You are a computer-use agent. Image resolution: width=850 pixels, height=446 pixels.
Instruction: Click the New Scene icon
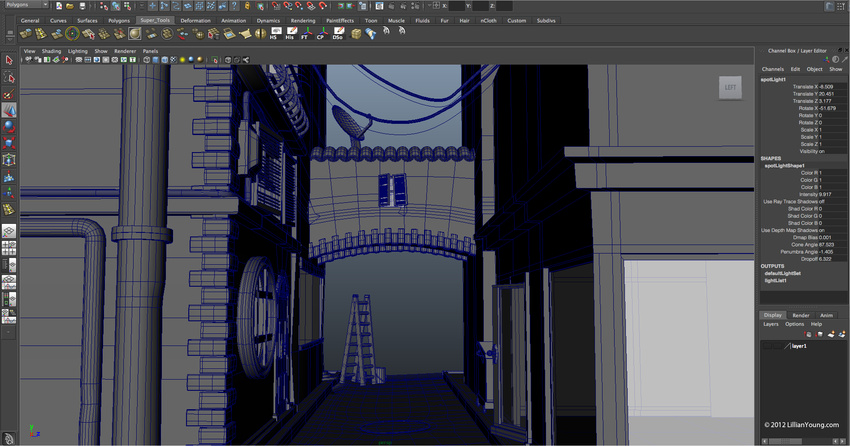[x=59, y=6]
